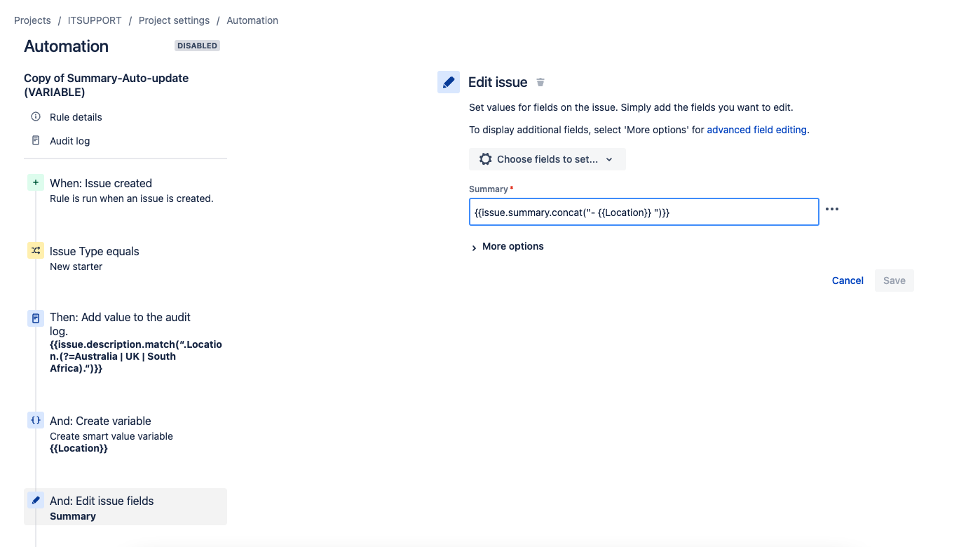980x547 pixels.
Task: Click the Cancel button
Action: click(x=848, y=281)
